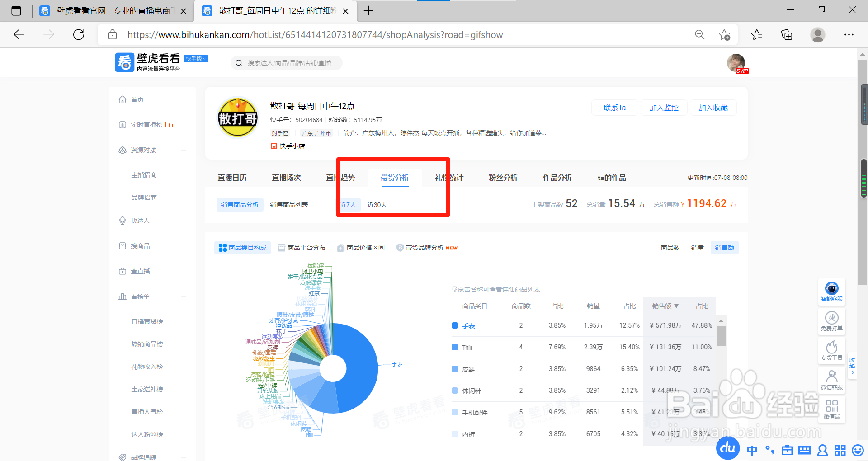Toggle the 销量 metric view
Screen dimensions: 868x461
tap(697, 247)
